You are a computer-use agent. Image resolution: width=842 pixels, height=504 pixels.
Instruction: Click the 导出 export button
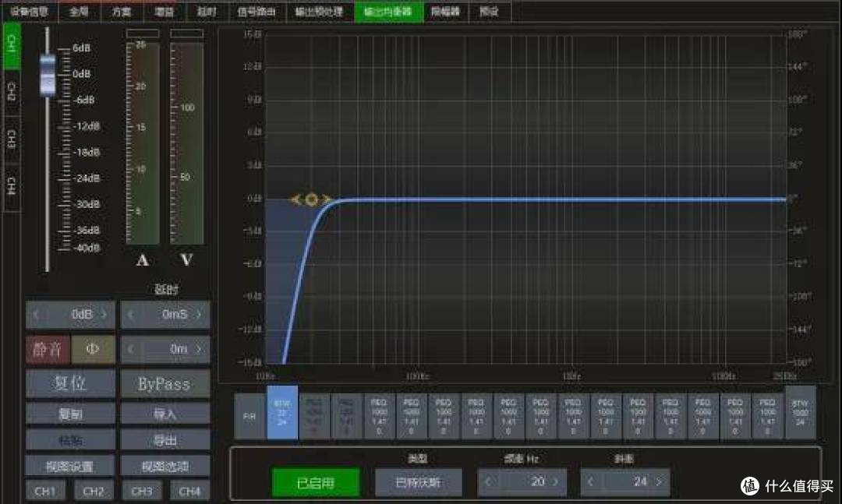(x=165, y=440)
